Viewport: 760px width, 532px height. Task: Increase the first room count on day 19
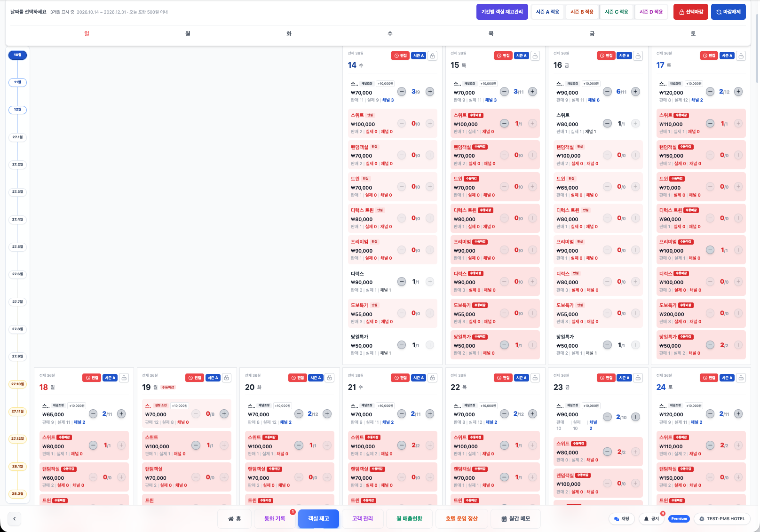[x=224, y=414]
